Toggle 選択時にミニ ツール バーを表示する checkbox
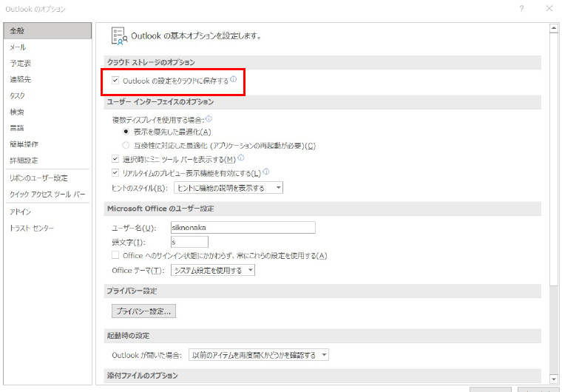Viewport: 562px width, 392px height. (x=115, y=159)
